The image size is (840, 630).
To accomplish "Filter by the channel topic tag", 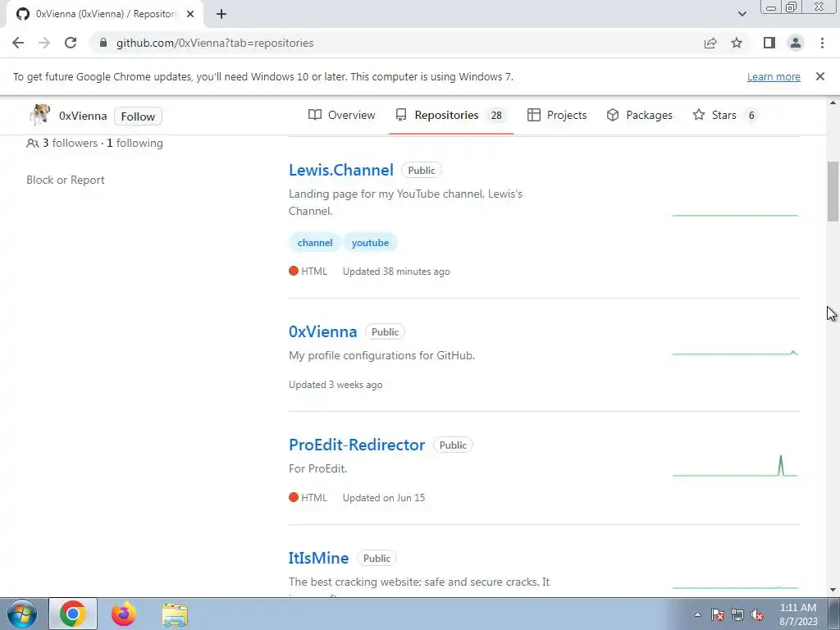I will click(x=315, y=243).
